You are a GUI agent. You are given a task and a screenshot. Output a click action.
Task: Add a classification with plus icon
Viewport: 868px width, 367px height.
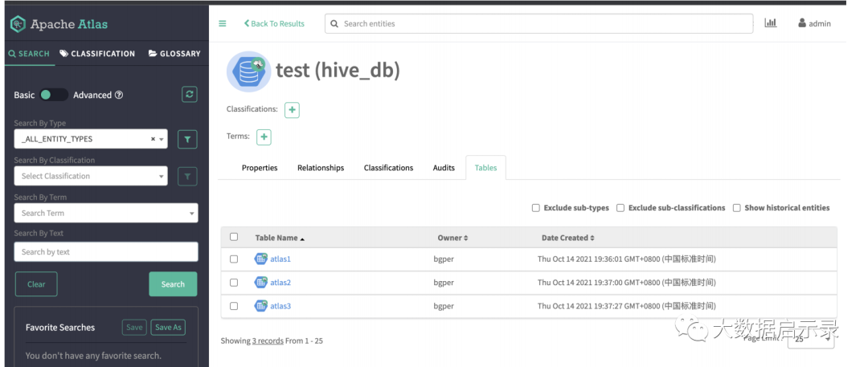(292, 109)
